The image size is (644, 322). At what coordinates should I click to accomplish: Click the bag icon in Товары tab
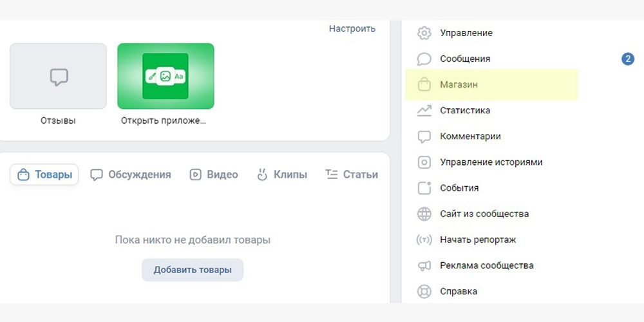point(23,175)
